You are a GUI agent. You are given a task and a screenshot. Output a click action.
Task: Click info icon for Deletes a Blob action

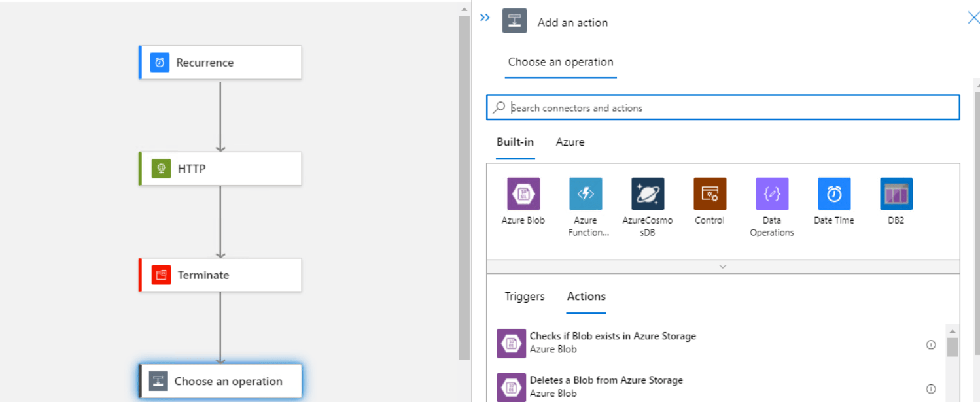(x=931, y=389)
